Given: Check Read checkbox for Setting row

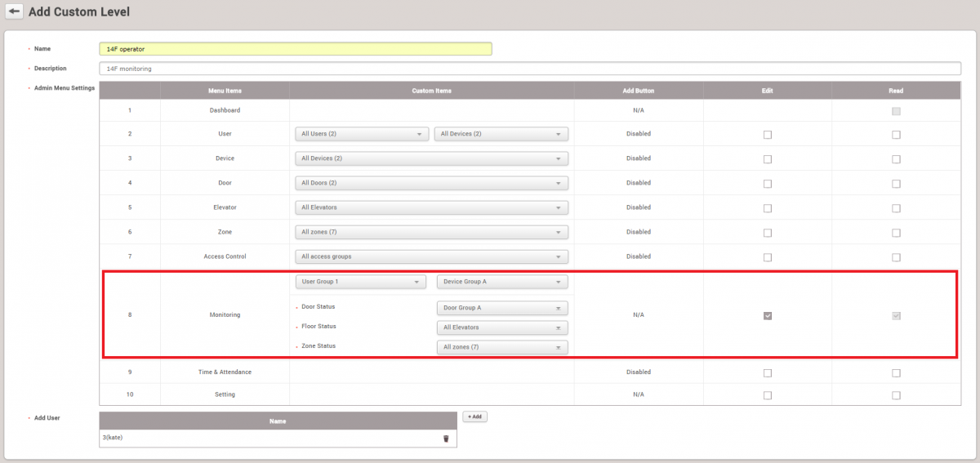Looking at the screenshot, I should coord(896,395).
